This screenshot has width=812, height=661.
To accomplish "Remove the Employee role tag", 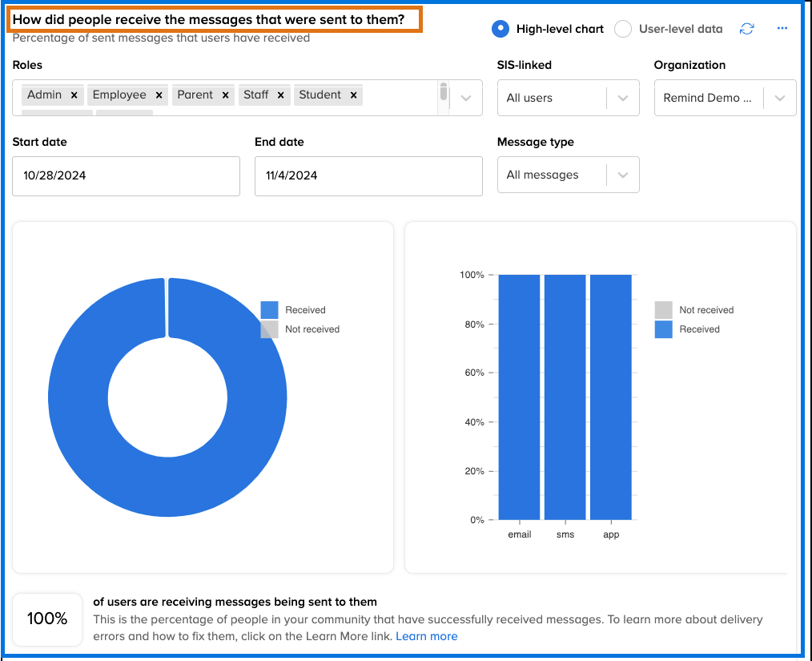I will coord(159,95).
